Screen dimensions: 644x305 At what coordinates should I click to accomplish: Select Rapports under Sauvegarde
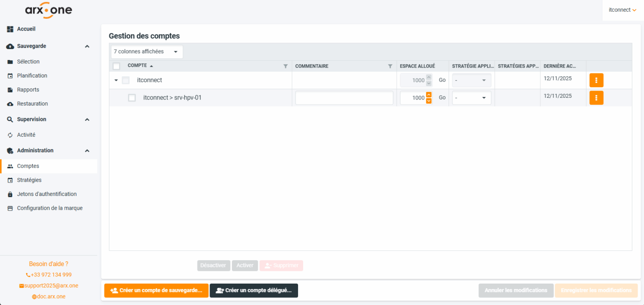coord(28,89)
